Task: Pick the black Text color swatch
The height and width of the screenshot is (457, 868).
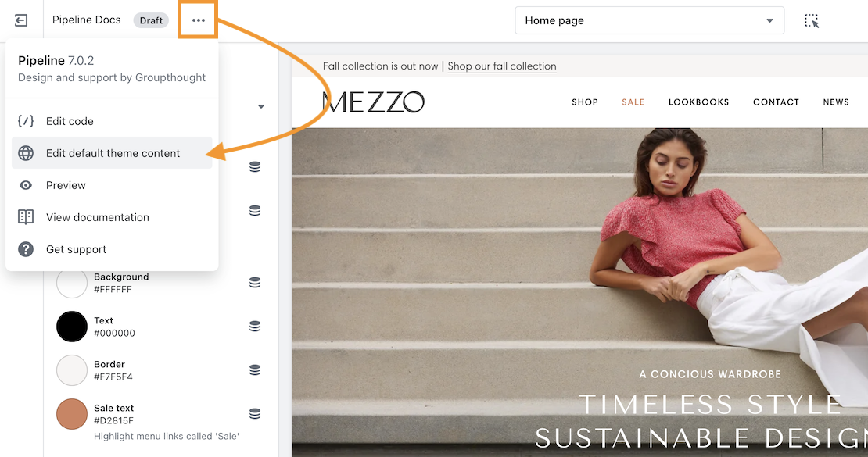Action: click(72, 327)
